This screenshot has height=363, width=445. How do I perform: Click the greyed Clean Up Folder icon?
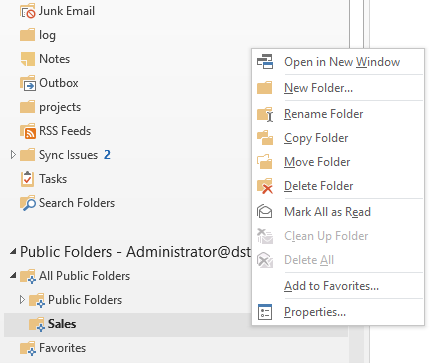[265, 236]
